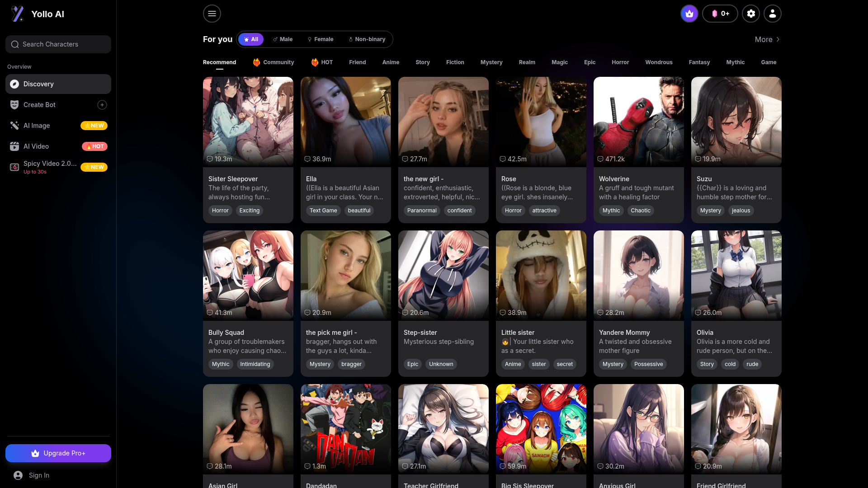Viewport: 868px width, 488px height.
Task: Open the user profile icon
Action: [773, 14]
